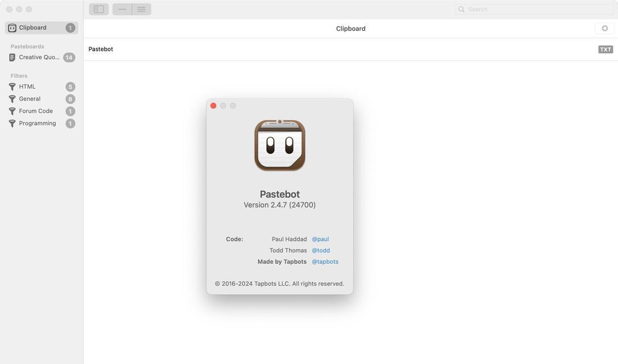618x364 pixels.
Task: Click the copyright Tapbots LLC text
Action: click(x=279, y=284)
